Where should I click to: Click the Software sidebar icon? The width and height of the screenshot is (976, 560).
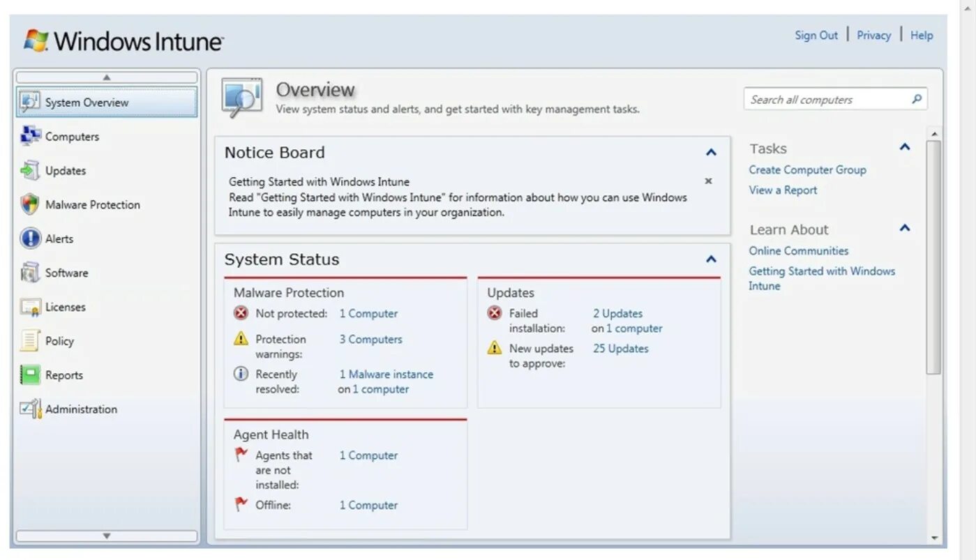click(30, 273)
